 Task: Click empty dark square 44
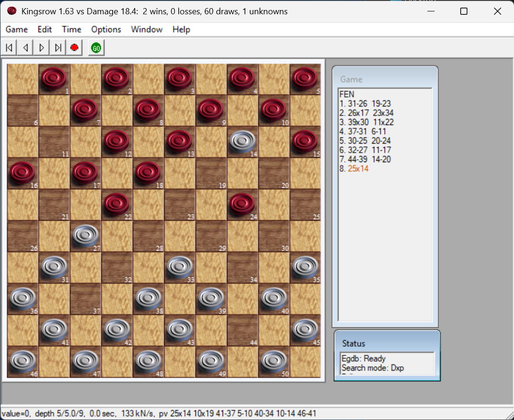pyautogui.click(x=242, y=331)
